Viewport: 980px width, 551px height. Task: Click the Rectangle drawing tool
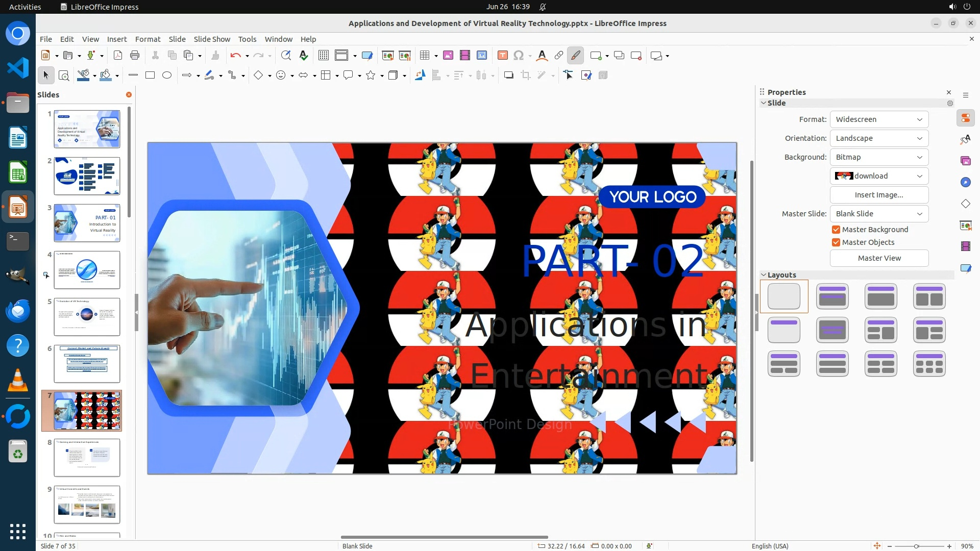pos(150,76)
